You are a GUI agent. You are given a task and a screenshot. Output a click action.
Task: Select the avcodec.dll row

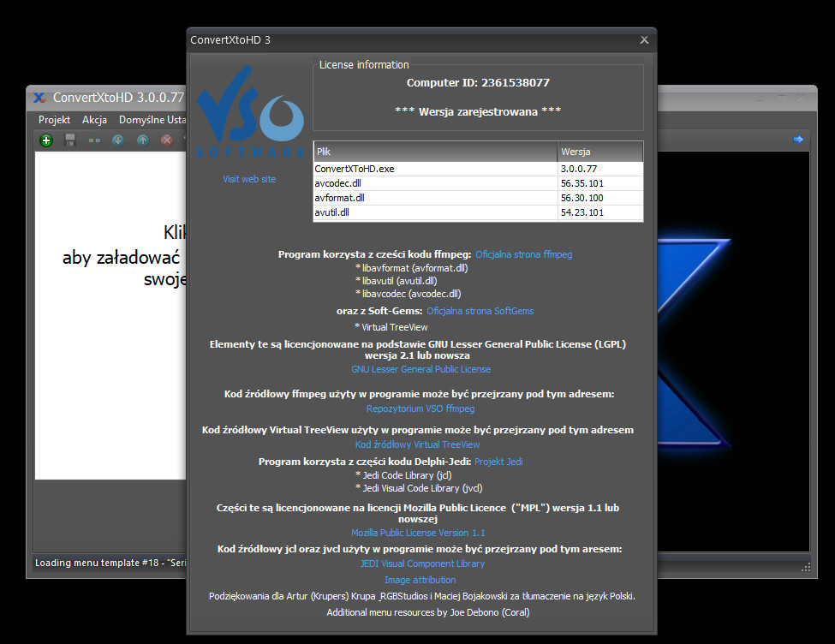click(478, 183)
